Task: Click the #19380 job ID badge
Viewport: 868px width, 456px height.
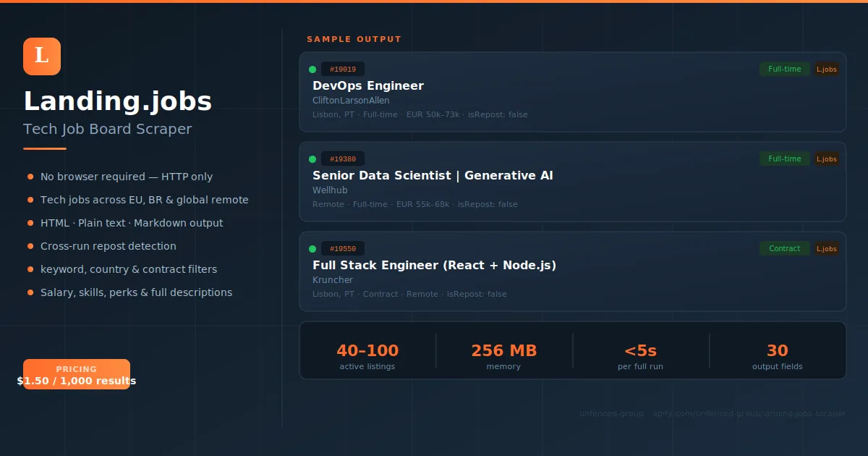Action: point(344,159)
